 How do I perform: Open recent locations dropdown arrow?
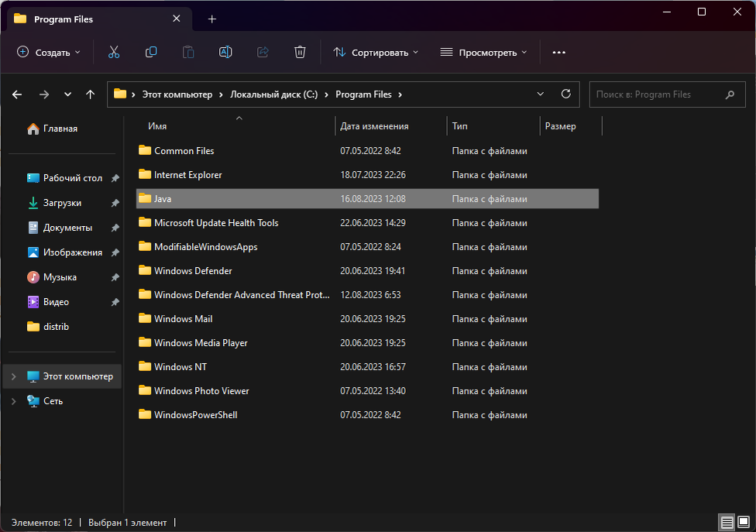pos(67,94)
